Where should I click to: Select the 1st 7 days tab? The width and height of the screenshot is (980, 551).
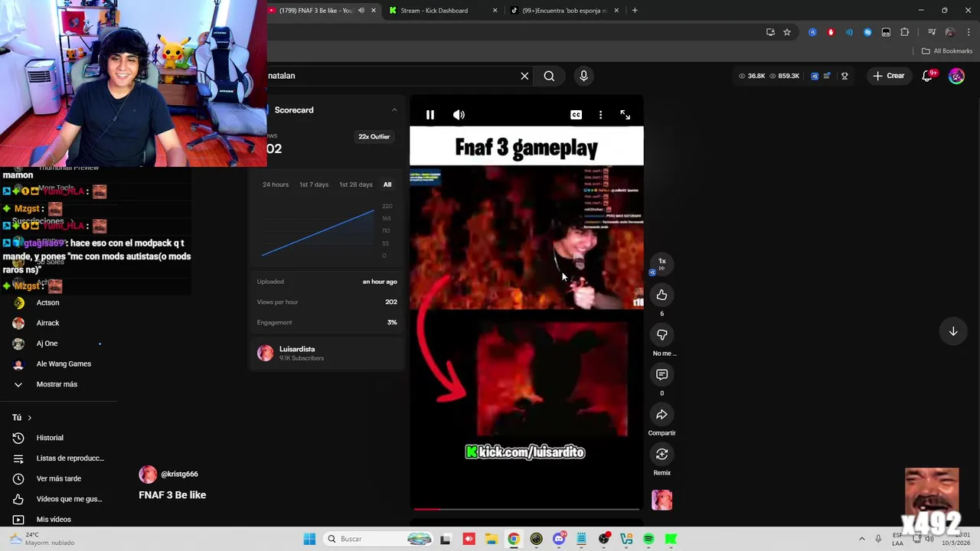[314, 184]
